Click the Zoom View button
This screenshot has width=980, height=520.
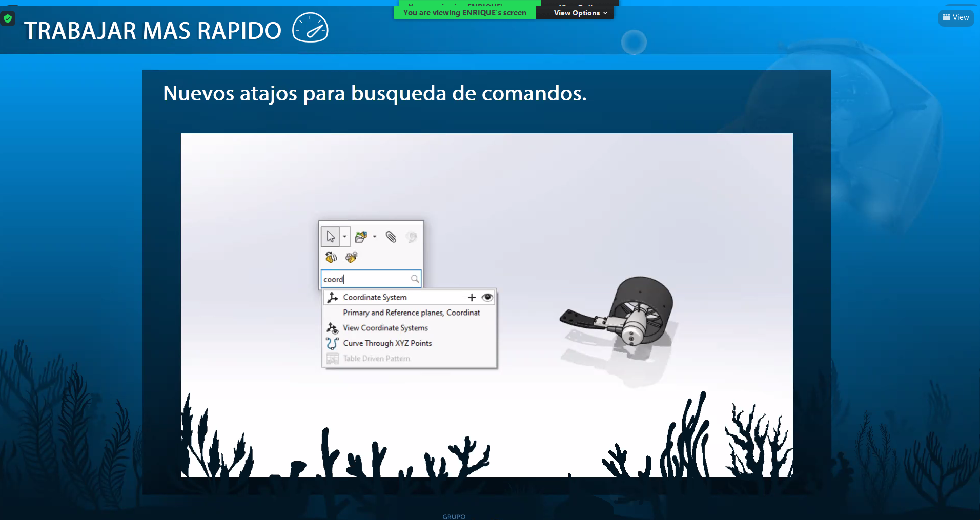click(x=956, y=17)
